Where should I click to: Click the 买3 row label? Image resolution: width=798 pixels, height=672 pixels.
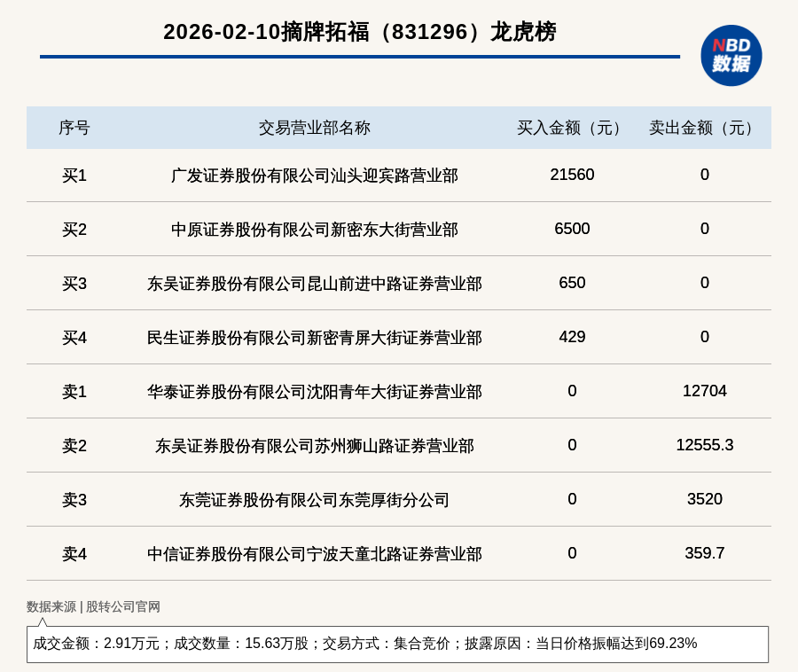[x=74, y=284]
